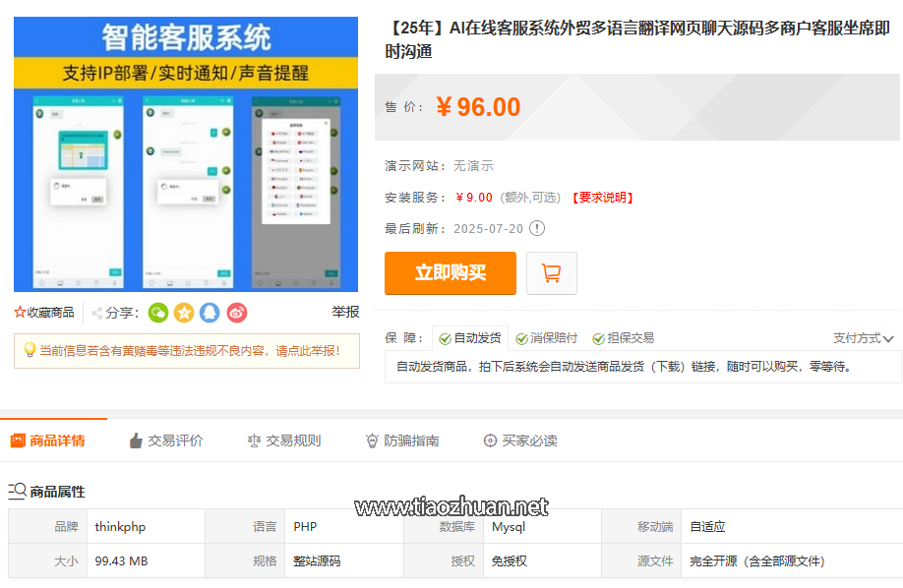This screenshot has height=588, width=903.
Task: Click the info icon beside 2025-07-20
Action: point(537,229)
